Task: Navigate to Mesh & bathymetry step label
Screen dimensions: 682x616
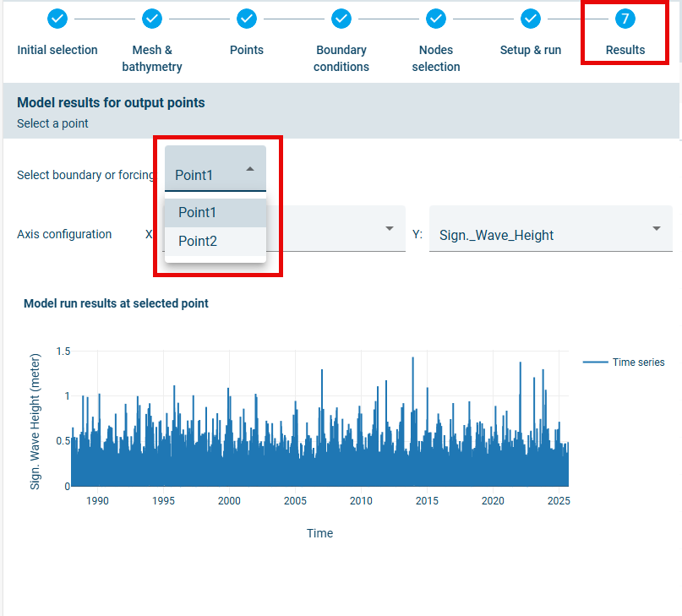Action: pos(152,58)
